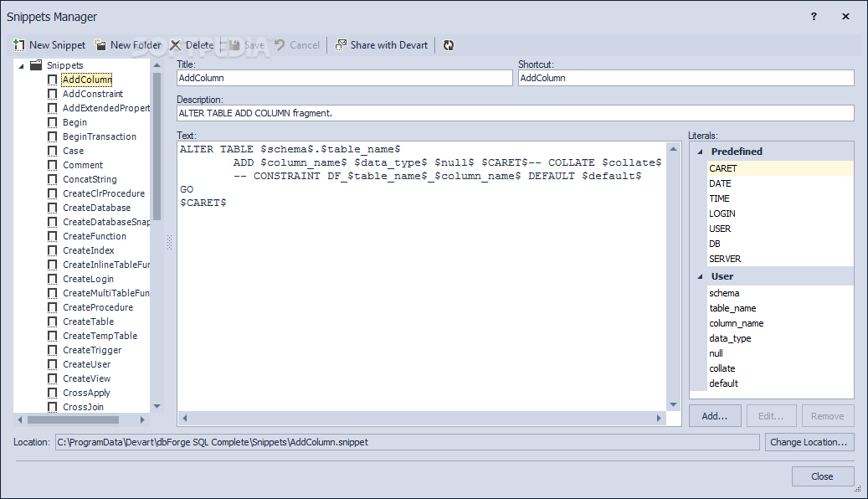Image resolution: width=868 pixels, height=499 pixels.
Task: Click the ConcatString snippet icon
Action: [x=53, y=179]
